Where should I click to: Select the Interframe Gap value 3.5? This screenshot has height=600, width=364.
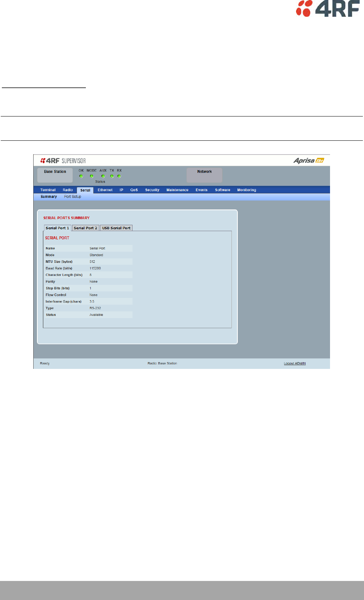click(x=92, y=302)
